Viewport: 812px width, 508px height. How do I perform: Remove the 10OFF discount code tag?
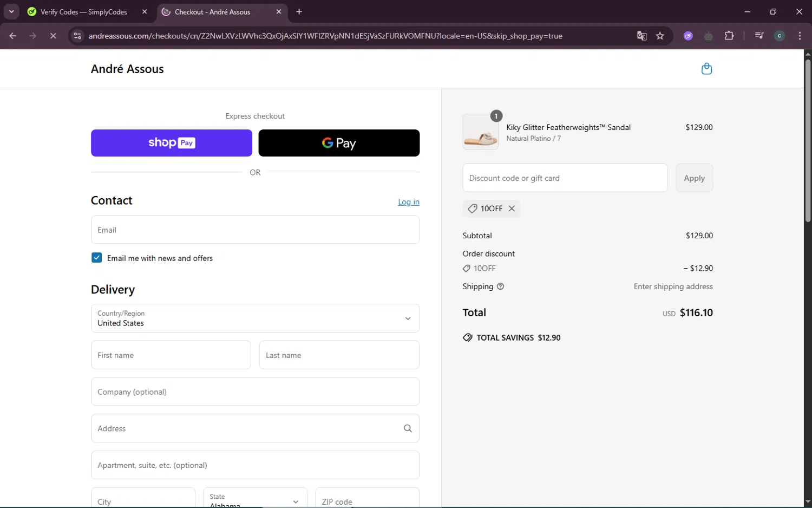click(512, 209)
